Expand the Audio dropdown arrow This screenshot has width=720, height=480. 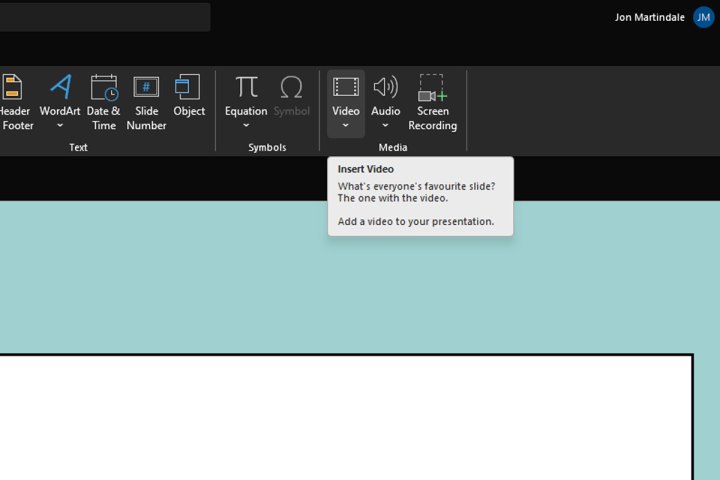point(385,125)
